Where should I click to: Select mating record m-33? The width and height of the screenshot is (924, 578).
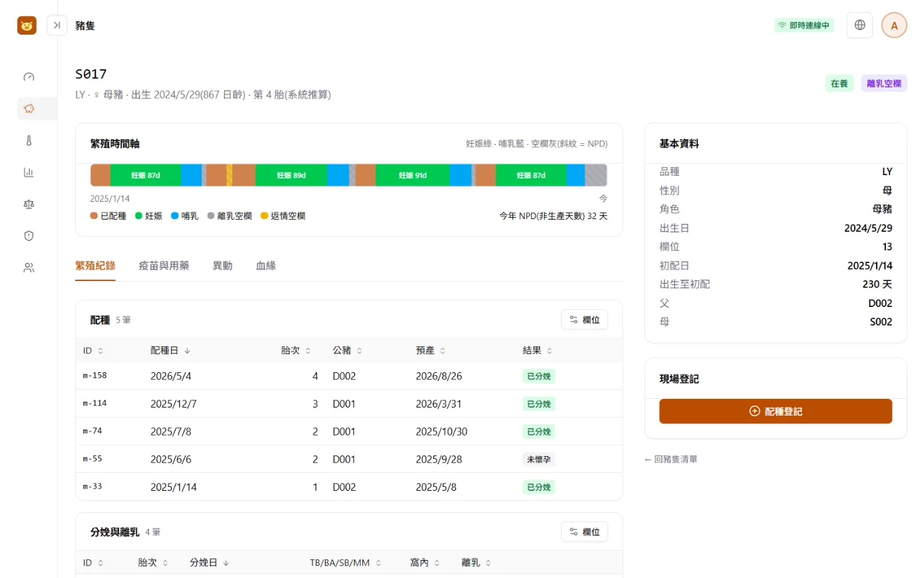(349, 487)
